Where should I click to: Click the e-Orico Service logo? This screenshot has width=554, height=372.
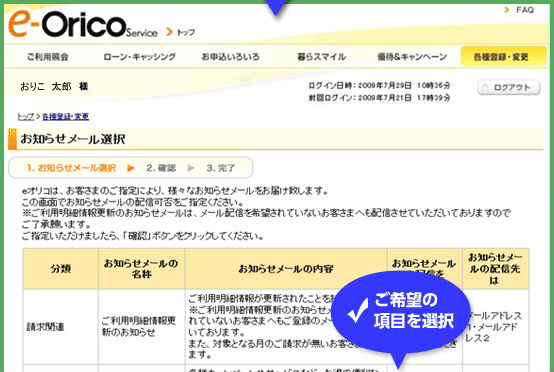83,24
